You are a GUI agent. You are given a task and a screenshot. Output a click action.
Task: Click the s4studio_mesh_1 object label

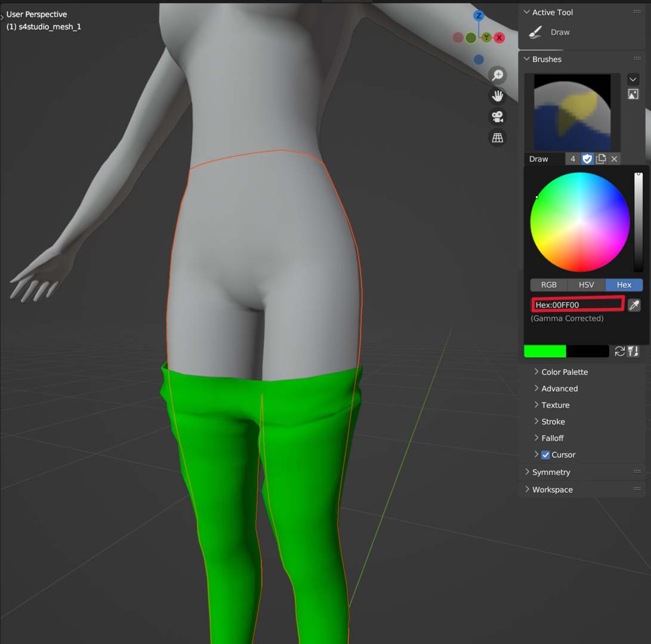tap(50, 27)
